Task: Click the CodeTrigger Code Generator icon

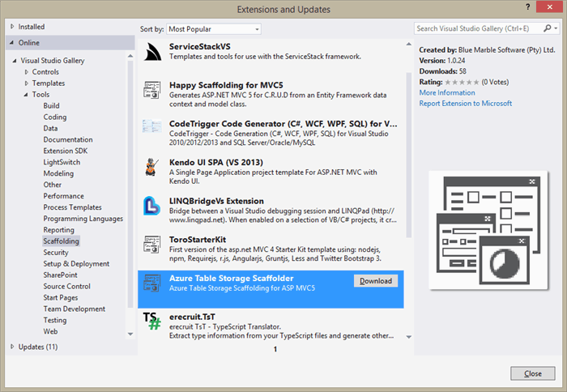Action: point(152,126)
